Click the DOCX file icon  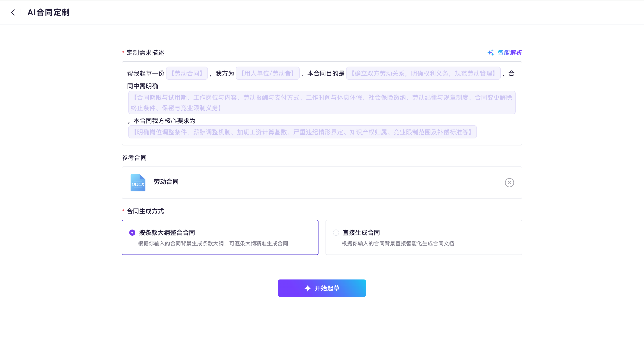click(138, 182)
